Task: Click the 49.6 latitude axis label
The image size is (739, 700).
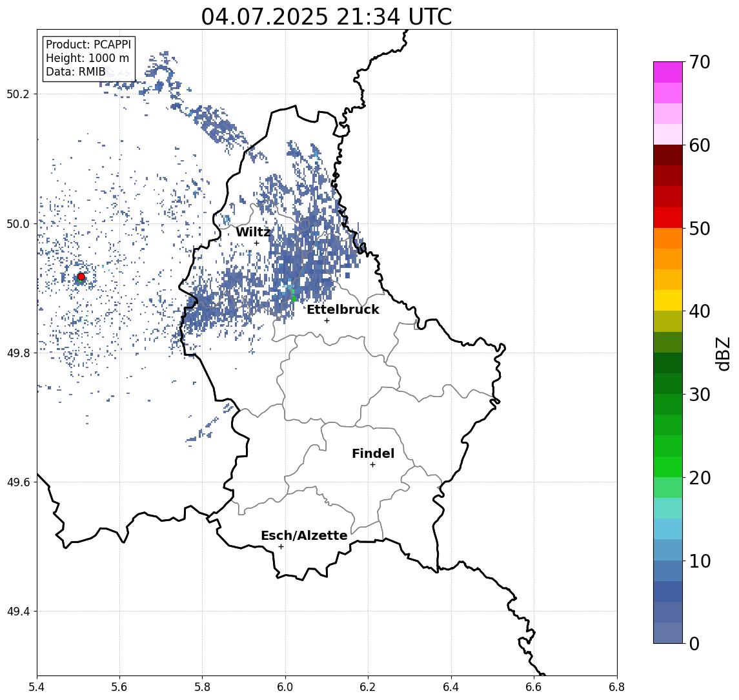Action: [x=17, y=482]
